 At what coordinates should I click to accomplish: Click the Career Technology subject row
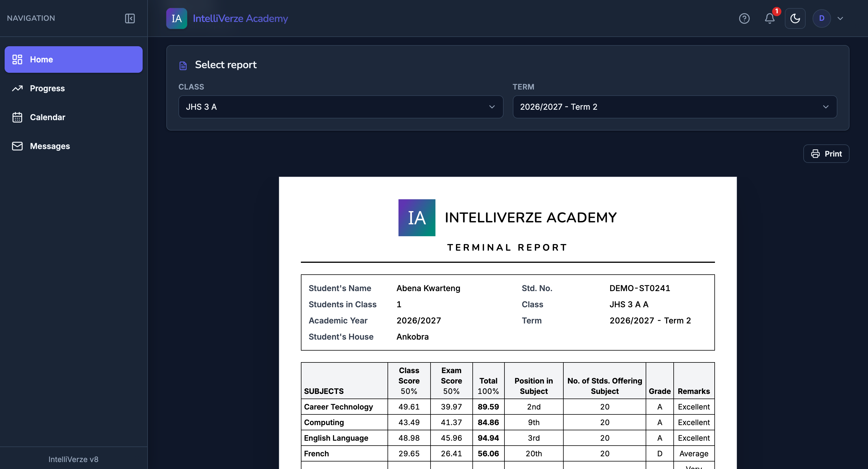[x=507, y=407]
